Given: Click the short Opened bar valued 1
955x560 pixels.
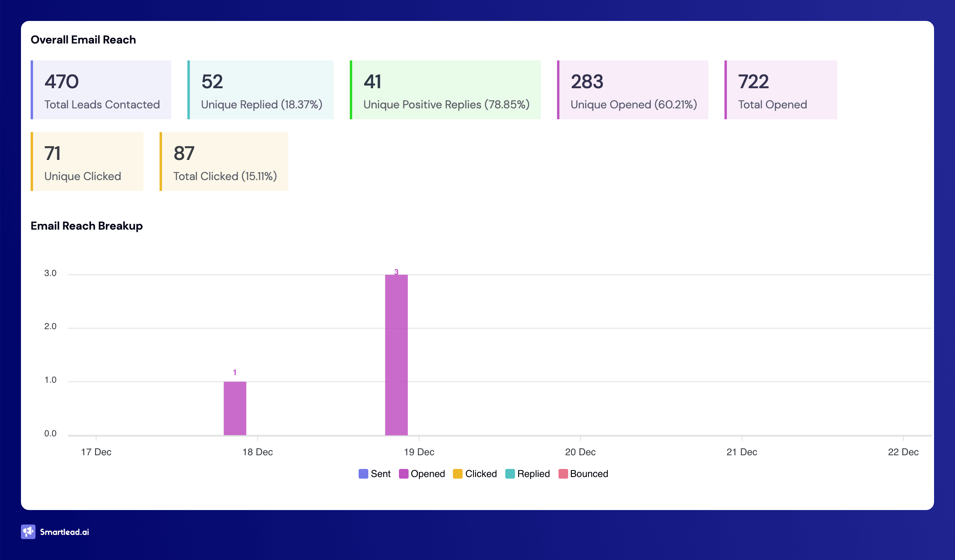Looking at the screenshot, I should tap(235, 408).
